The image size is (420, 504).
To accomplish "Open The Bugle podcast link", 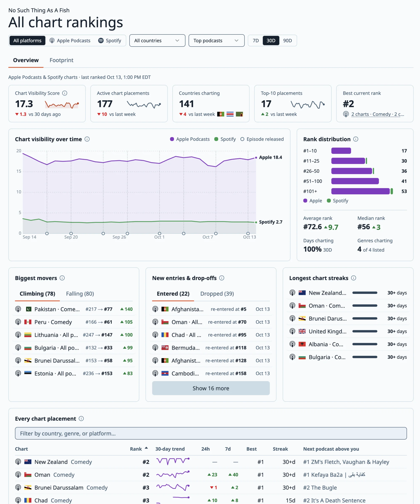I will click(320, 487).
